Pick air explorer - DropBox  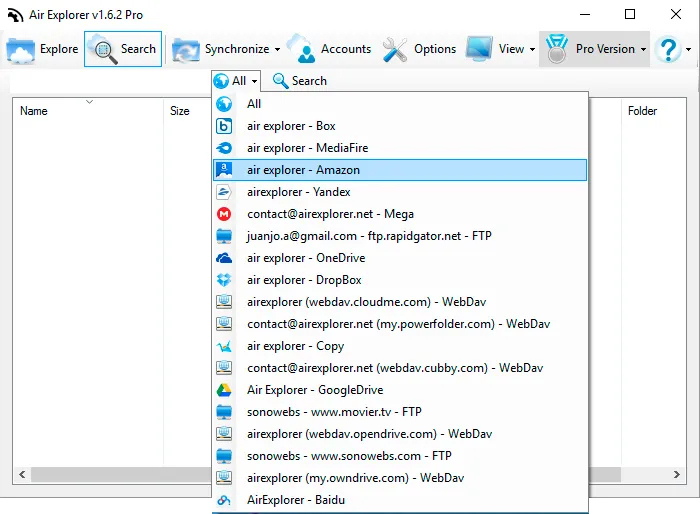(400, 280)
